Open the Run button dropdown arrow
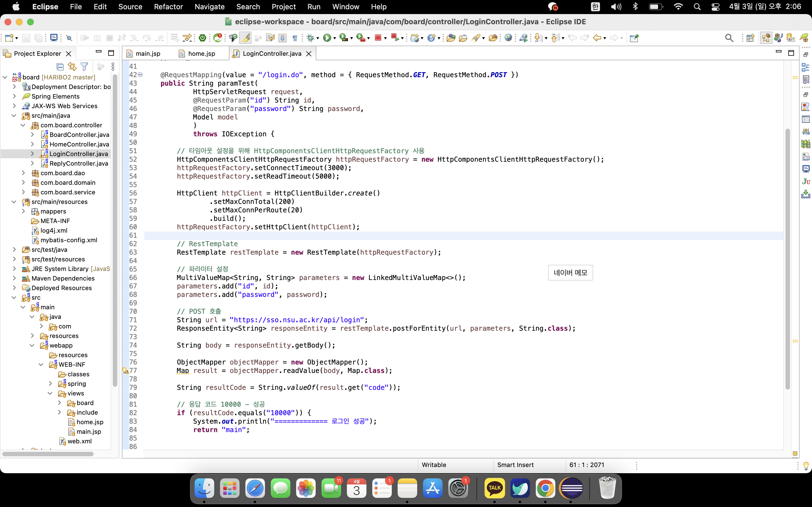This screenshot has height=507, width=812. pyautogui.click(x=335, y=39)
